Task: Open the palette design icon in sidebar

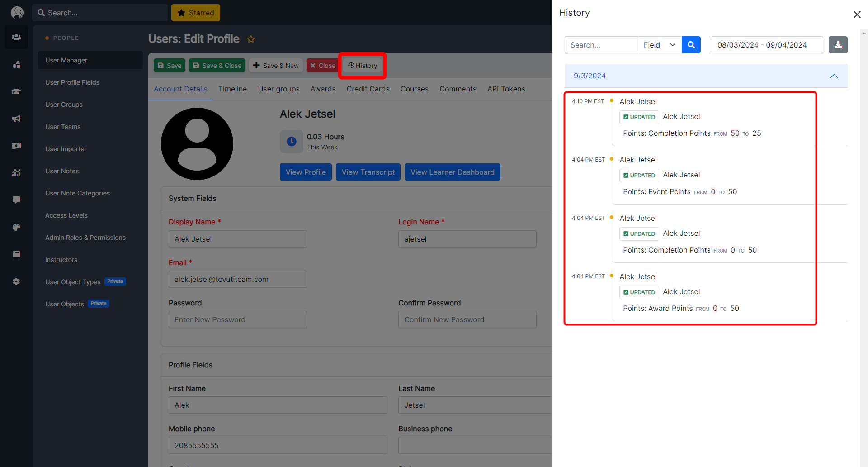Action: [16, 227]
